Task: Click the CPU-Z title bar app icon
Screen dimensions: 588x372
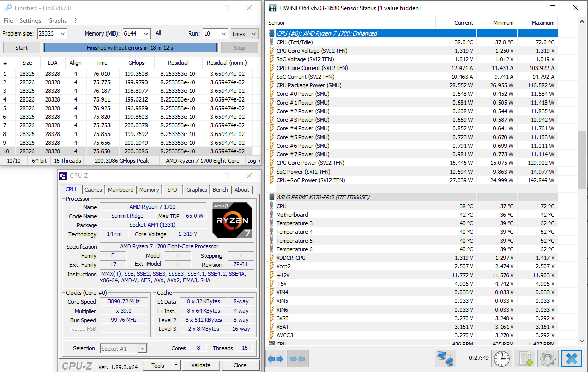Action: tap(64, 176)
